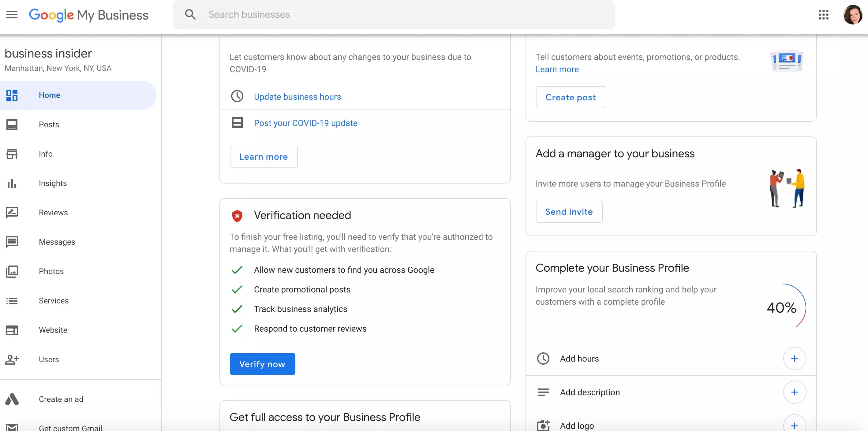Click 'Respond to customer reviews' text
Viewport: 868px width, 431px height.
click(x=310, y=329)
